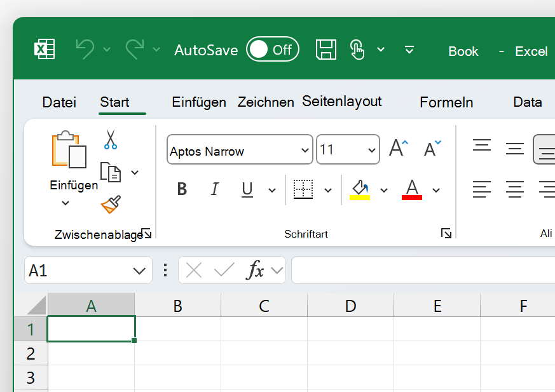Customize the Quick Access Toolbar
This screenshot has height=392, width=555.
[409, 50]
